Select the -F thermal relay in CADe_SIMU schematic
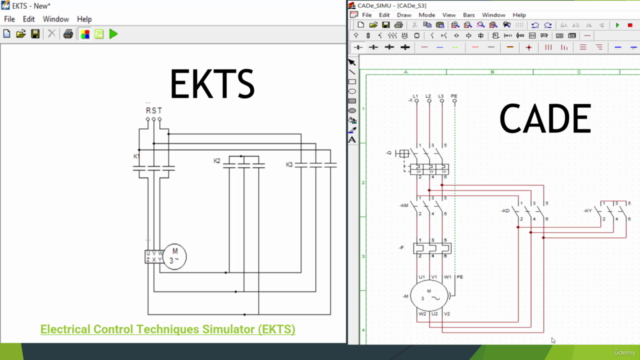 [x=432, y=248]
